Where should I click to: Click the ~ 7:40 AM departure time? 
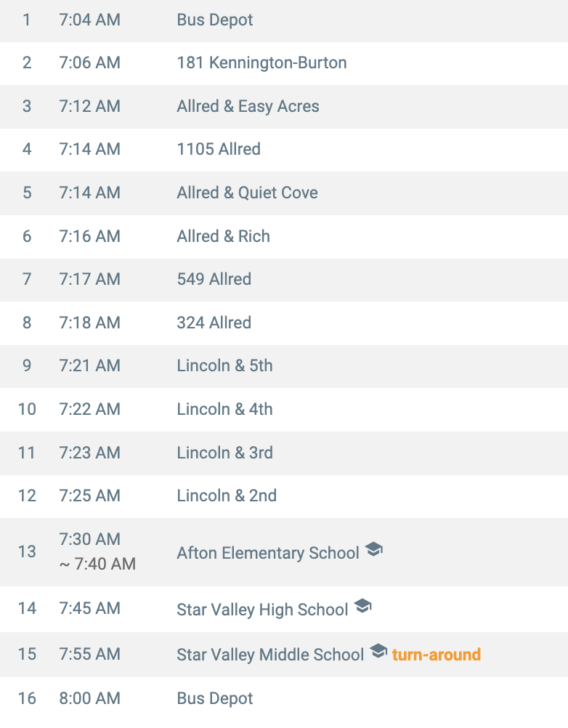coord(97,565)
